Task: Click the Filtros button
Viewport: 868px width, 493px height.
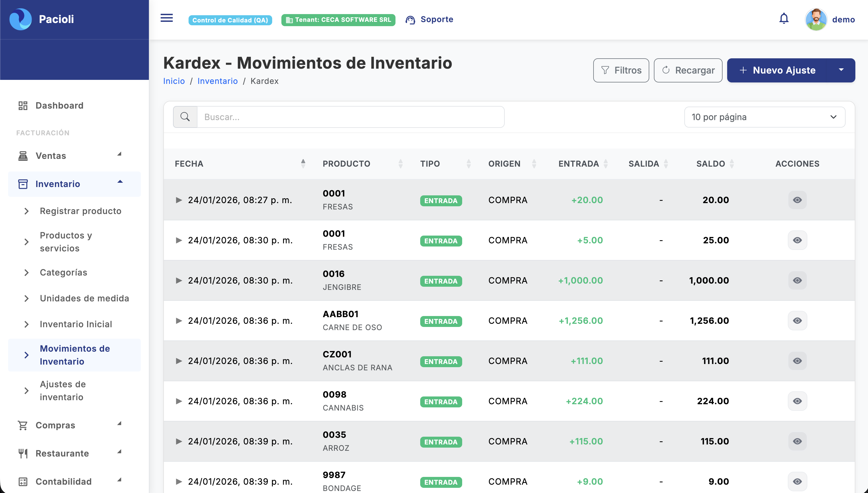Action: [x=621, y=70]
